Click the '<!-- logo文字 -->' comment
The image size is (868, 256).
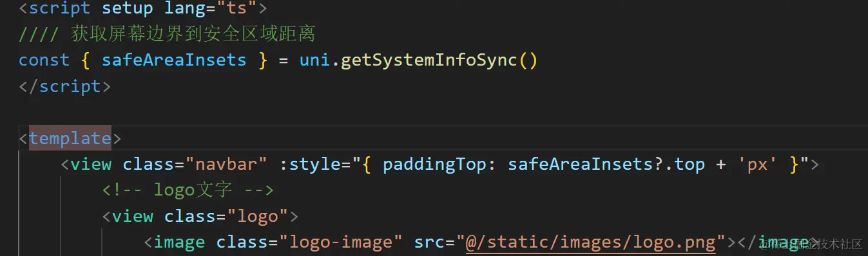(x=188, y=190)
